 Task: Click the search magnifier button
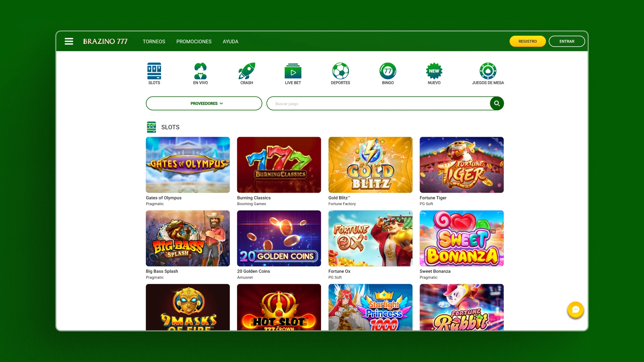[x=497, y=103]
